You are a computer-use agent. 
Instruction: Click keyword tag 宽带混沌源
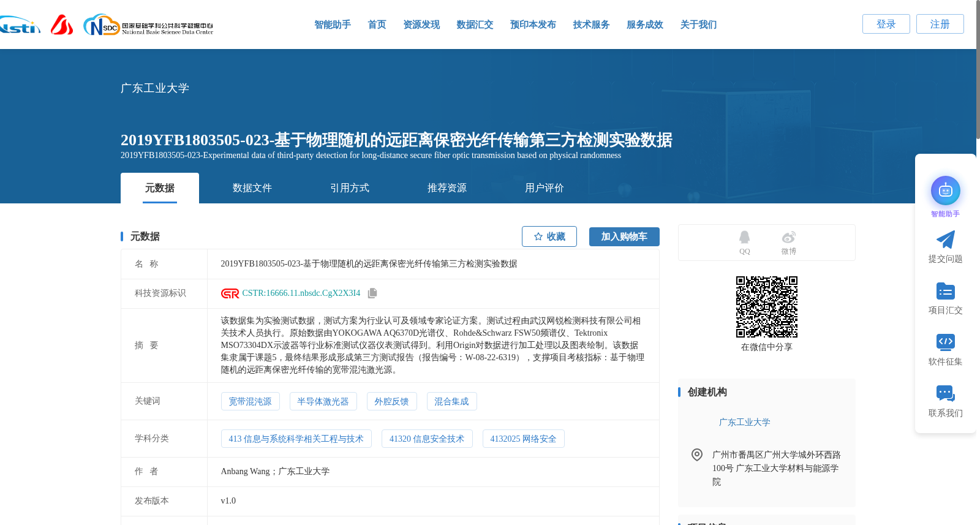point(251,401)
